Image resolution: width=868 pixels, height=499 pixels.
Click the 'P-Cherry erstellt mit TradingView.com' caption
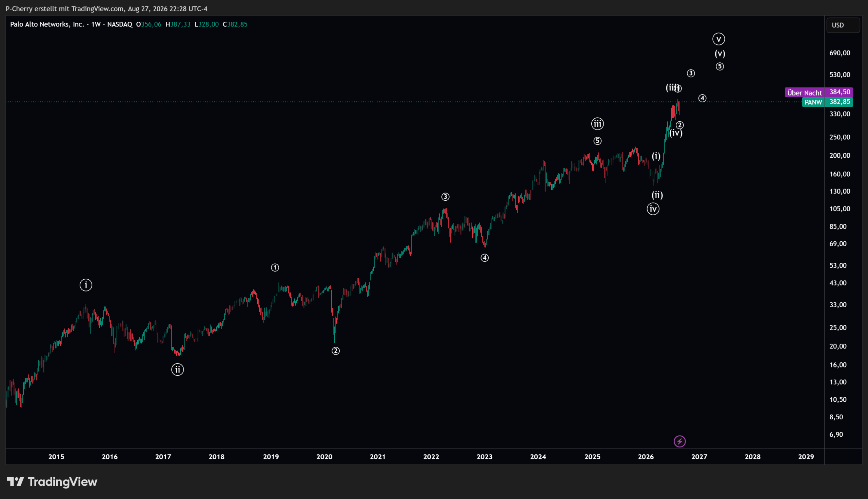pyautogui.click(x=65, y=9)
